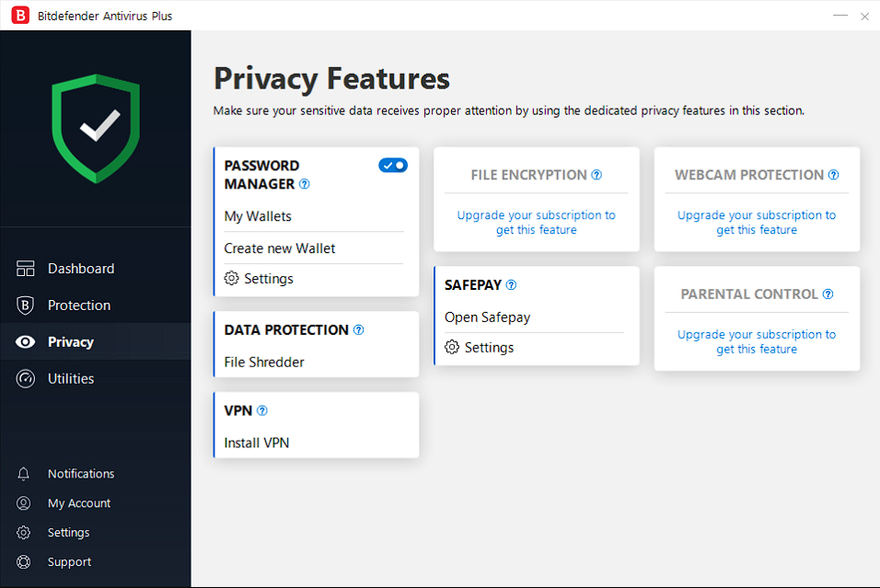Click the File Encryption upgrade subscription link
Viewport: 880px width, 588px height.
(537, 223)
